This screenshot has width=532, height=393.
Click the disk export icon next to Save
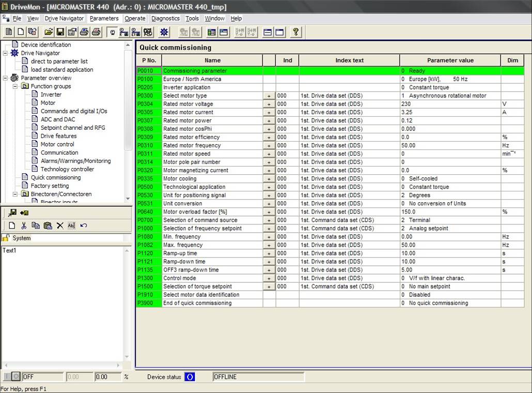(x=72, y=32)
